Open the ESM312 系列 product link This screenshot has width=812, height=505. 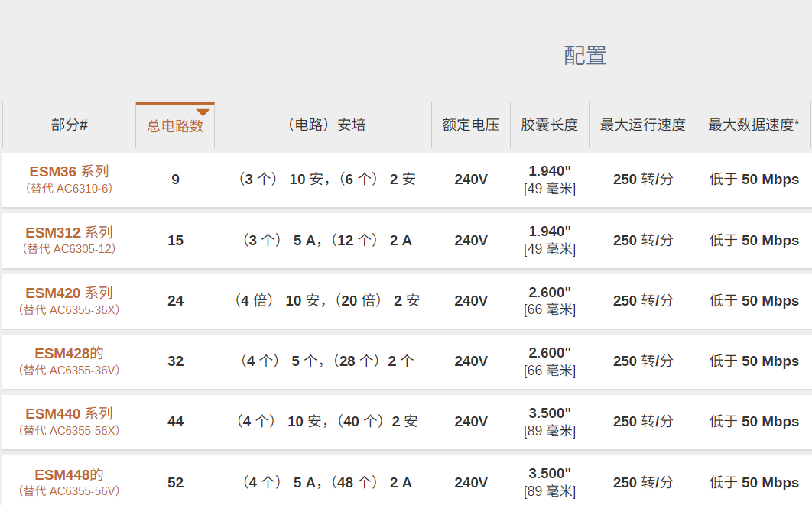69,232
